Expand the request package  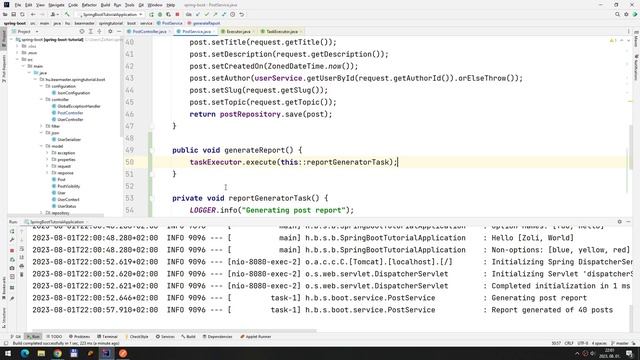coord(47,166)
